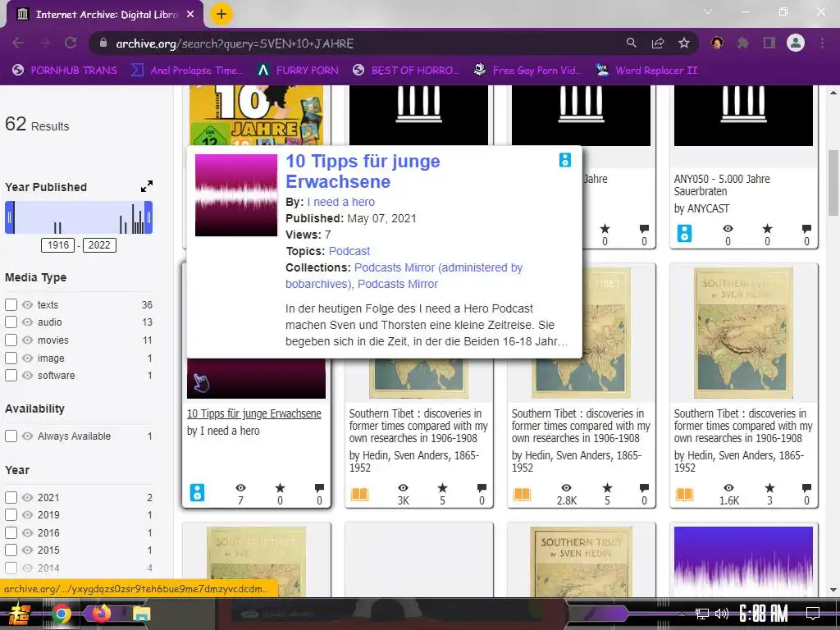Open the Chrome profile avatar
Screen dimensions: 840x630
(x=796, y=43)
